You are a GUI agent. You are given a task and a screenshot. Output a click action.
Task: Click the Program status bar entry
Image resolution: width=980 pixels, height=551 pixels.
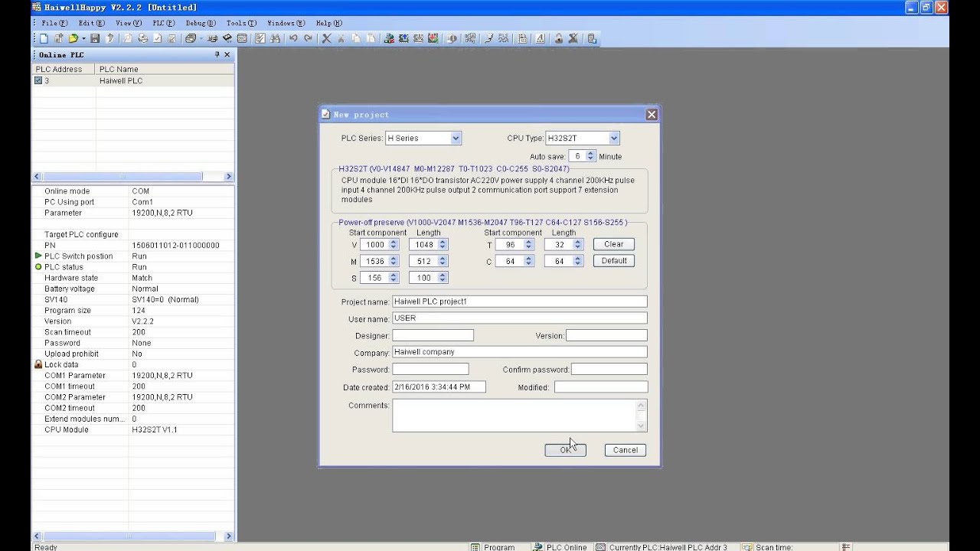click(x=494, y=547)
